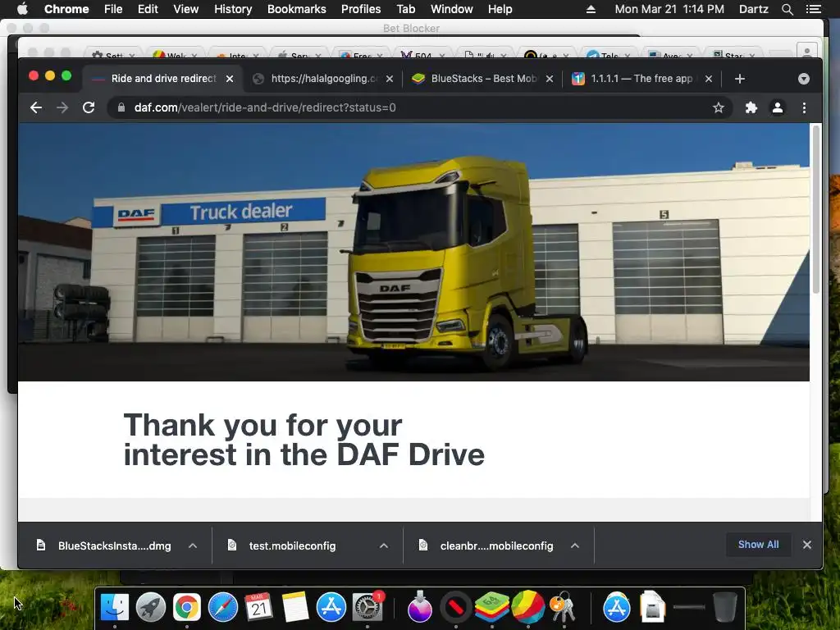Viewport: 840px width, 630px height.
Task: Close the halalgoogling tab
Action: click(390, 79)
